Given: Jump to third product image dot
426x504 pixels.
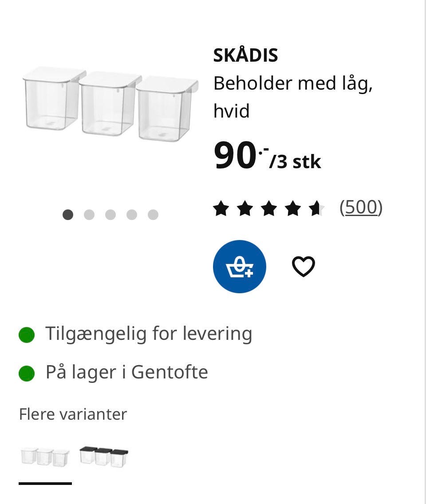Looking at the screenshot, I should point(110,215).
